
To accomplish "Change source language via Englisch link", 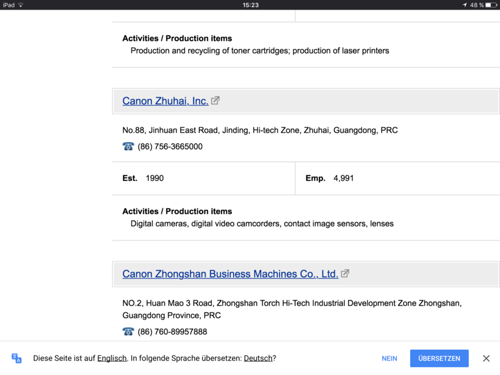I will pyautogui.click(x=112, y=358).
